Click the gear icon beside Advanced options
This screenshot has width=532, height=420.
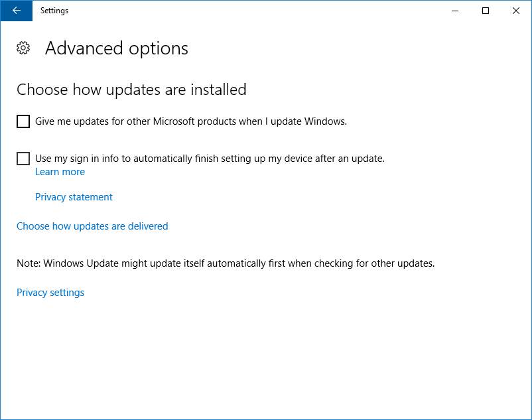point(23,48)
